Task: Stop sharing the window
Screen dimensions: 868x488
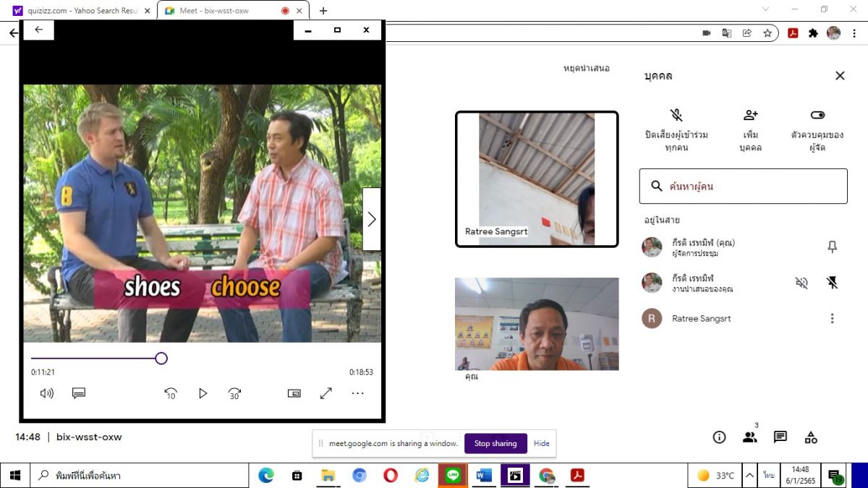Action: coord(495,443)
